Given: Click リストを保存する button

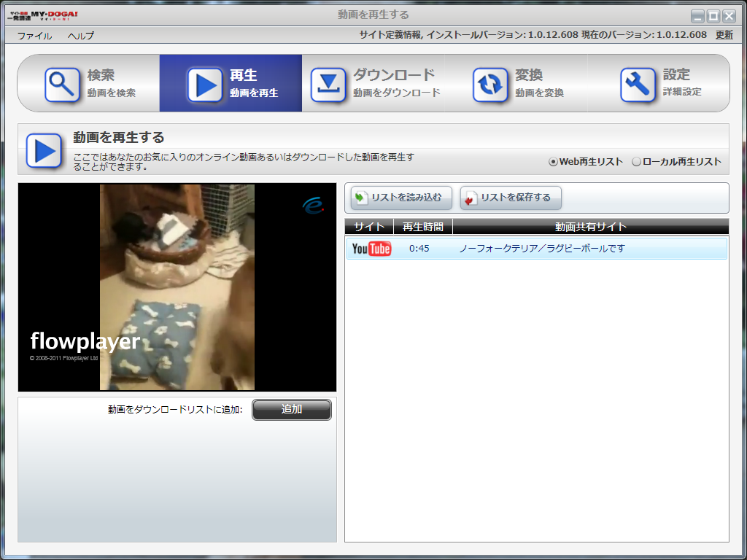Looking at the screenshot, I should point(511,198).
